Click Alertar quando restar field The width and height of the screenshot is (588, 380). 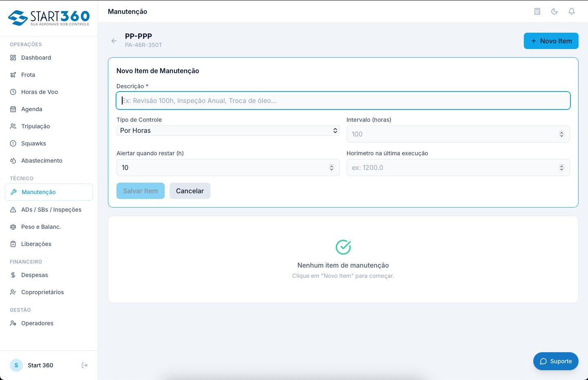pos(228,168)
